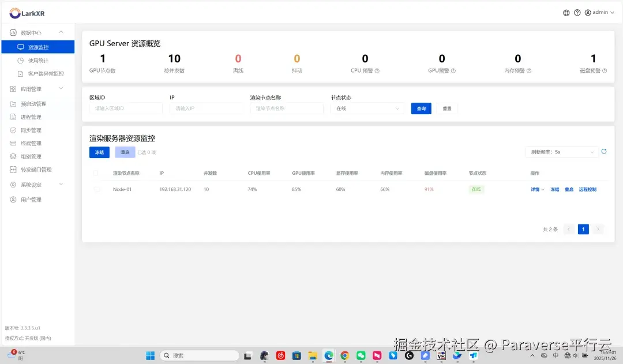Screen dimensions: 623x364
Task: Click the blue 冻结 batch button
Action: click(99, 152)
